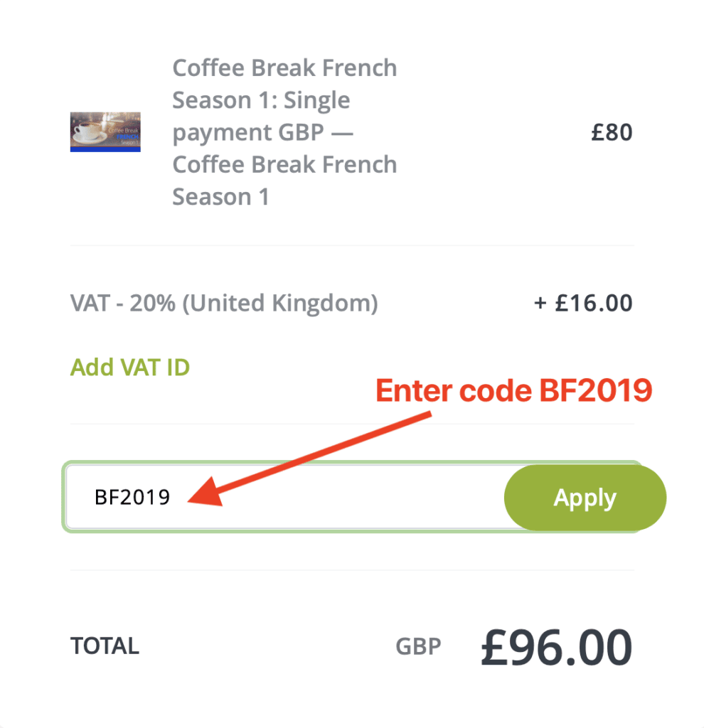The width and height of the screenshot is (704, 728).
Task: Click the £80 item price
Action: point(611,132)
